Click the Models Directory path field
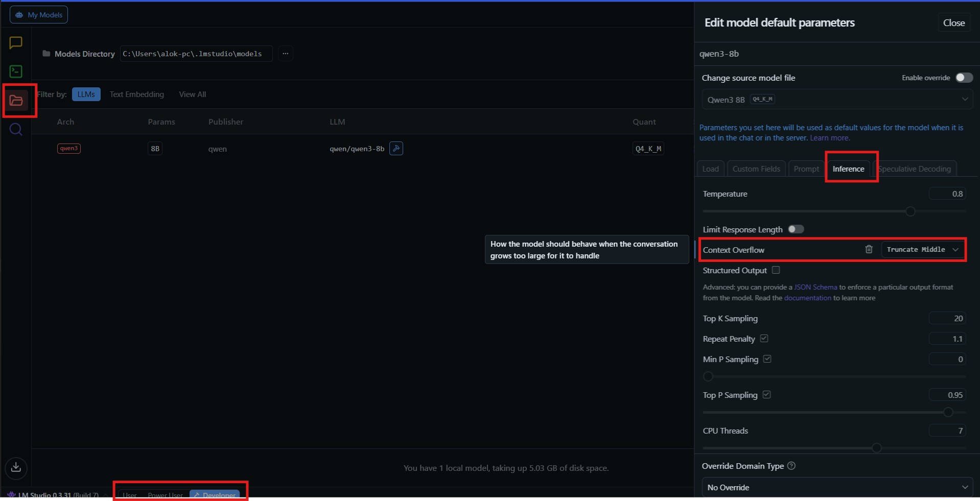 pos(196,54)
